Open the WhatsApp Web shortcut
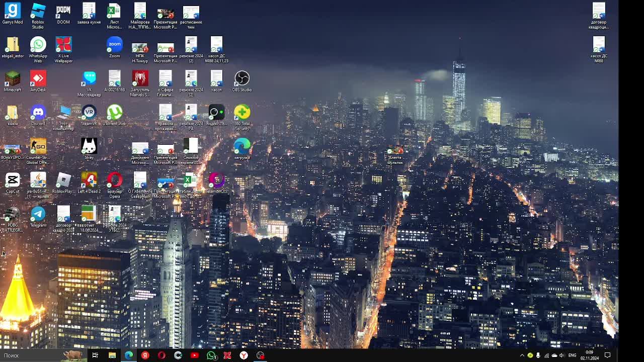 click(38, 50)
